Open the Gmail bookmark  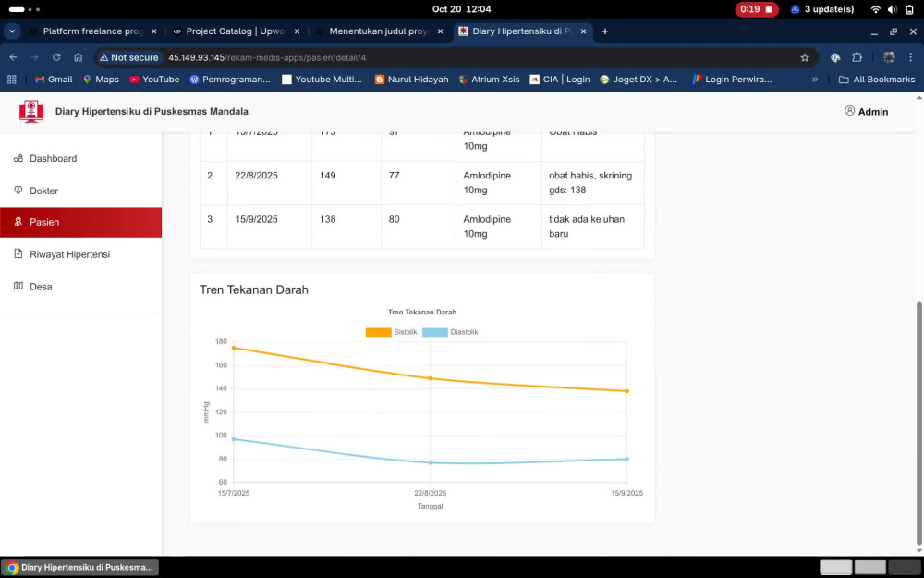click(x=54, y=79)
